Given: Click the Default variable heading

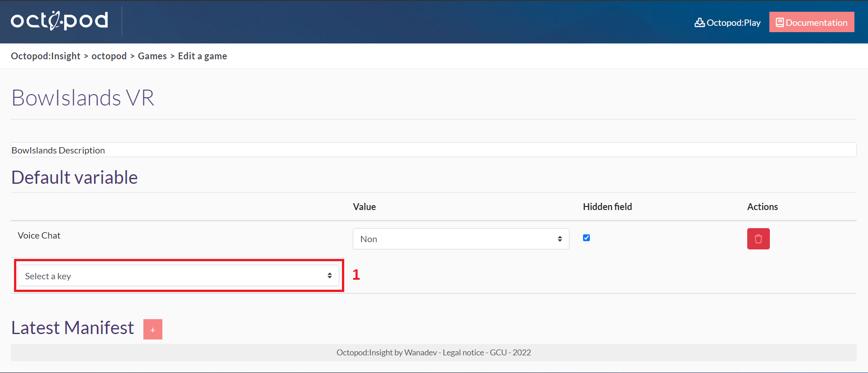Looking at the screenshot, I should (75, 177).
